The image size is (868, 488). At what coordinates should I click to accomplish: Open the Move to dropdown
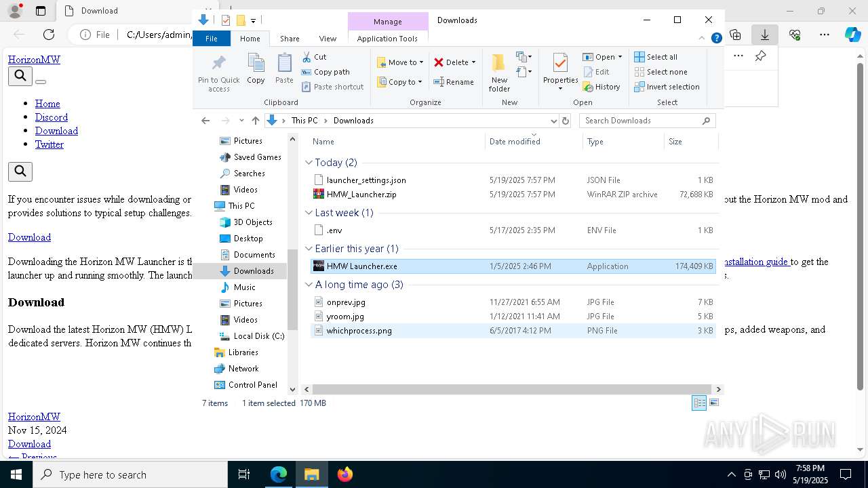coord(400,62)
